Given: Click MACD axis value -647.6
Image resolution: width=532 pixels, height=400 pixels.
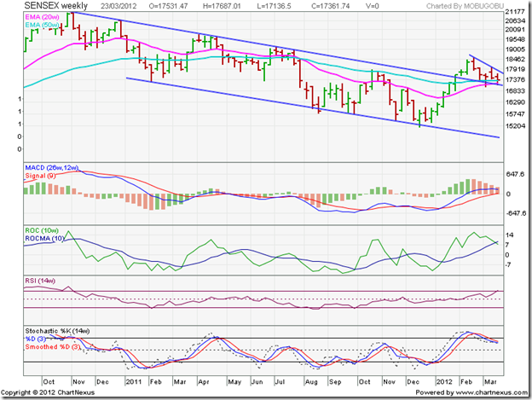Looking at the screenshot, I should coord(516,213).
